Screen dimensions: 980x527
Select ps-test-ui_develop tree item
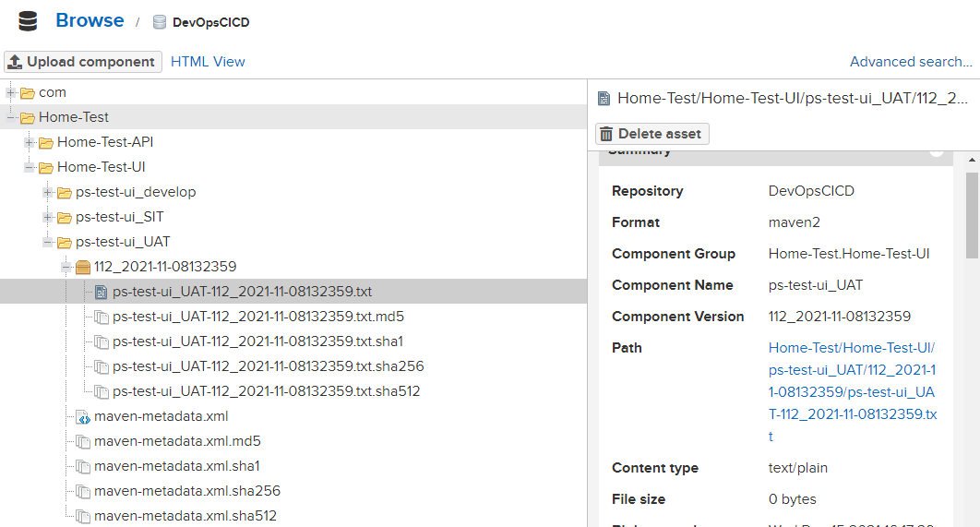[136, 192]
